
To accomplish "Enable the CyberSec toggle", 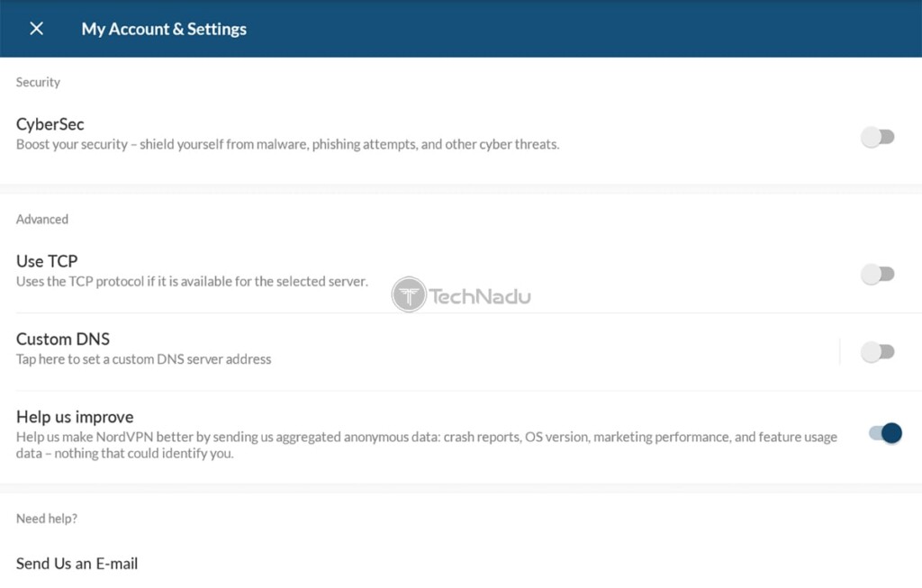I will coord(877,137).
